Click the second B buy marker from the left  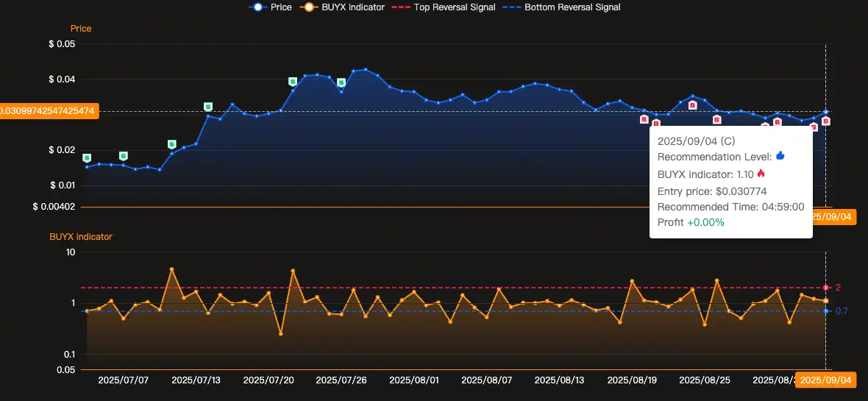click(656, 123)
